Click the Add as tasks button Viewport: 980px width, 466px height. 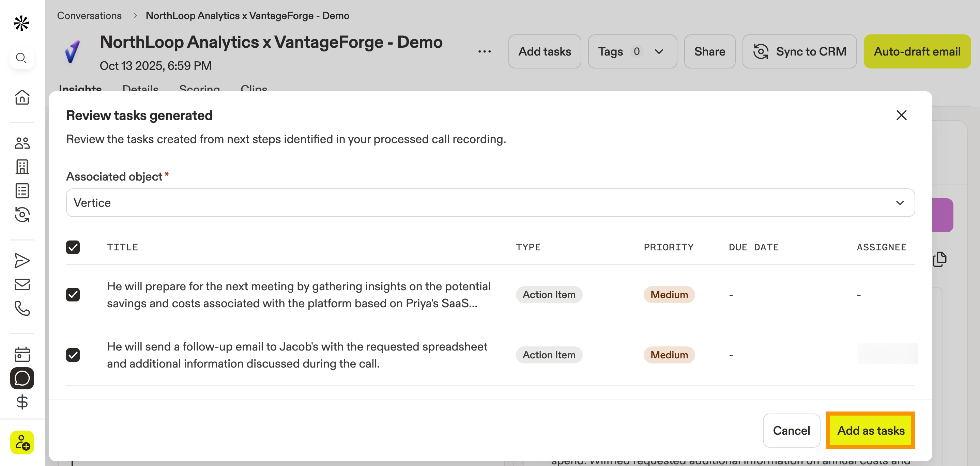point(870,430)
